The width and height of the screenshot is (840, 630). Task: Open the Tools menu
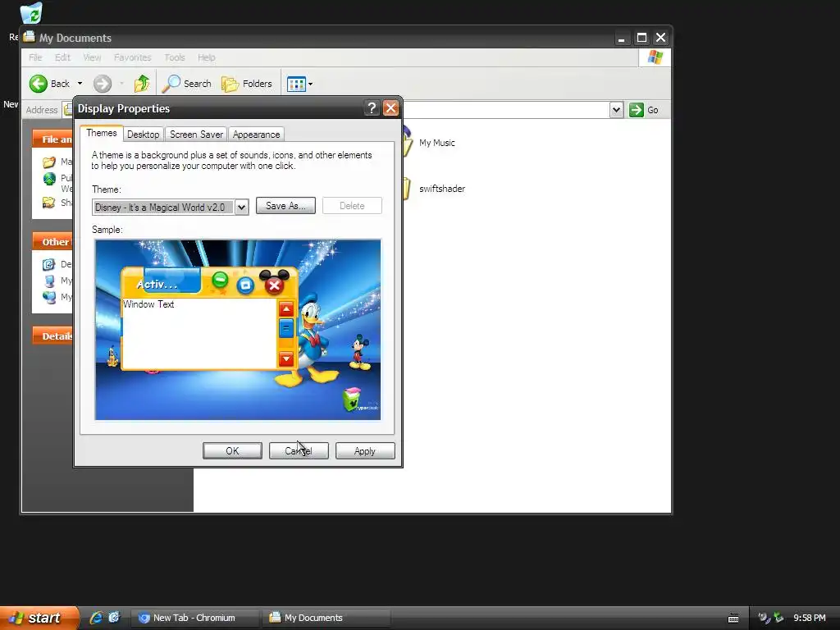coord(175,57)
